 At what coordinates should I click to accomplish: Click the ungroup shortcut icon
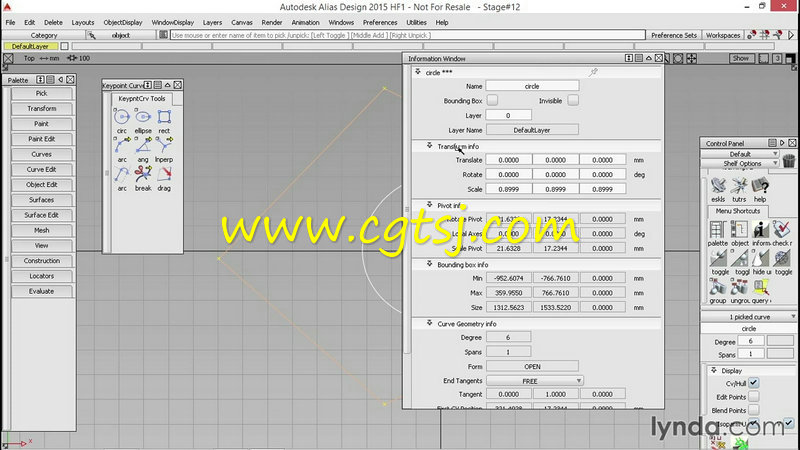[739, 287]
